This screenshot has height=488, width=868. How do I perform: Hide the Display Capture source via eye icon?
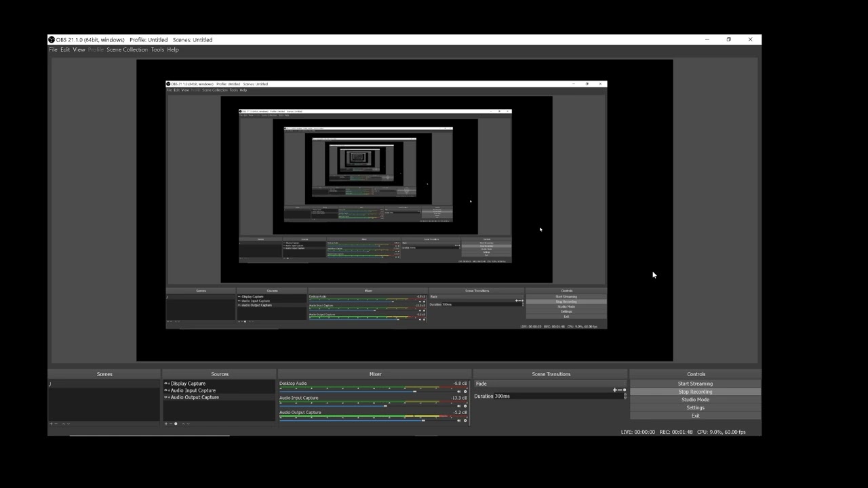[x=165, y=384]
